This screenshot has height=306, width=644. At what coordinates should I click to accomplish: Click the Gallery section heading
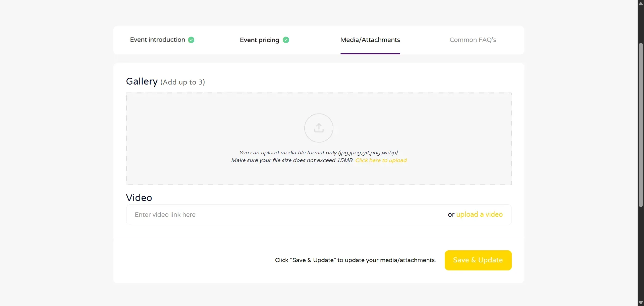pos(142,82)
